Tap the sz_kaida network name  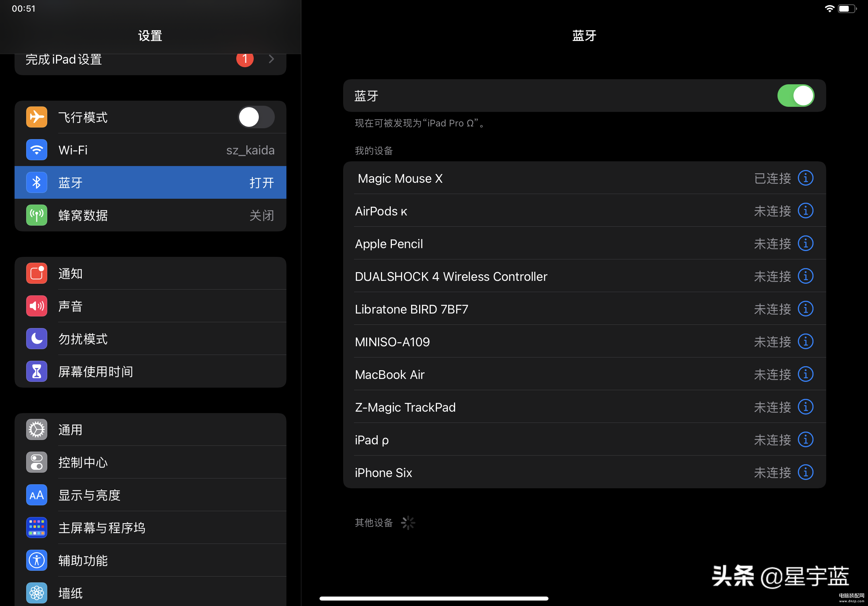[x=250, y=150]
